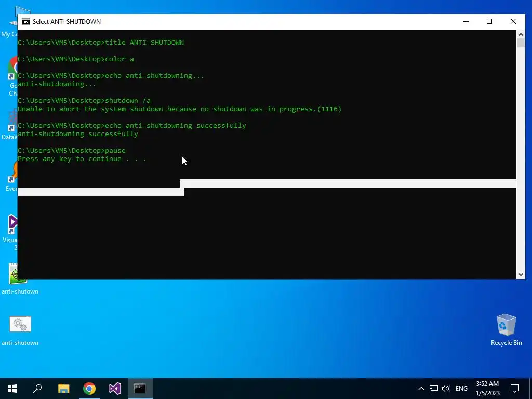Show hidden system tray icons

coord(421,389)
